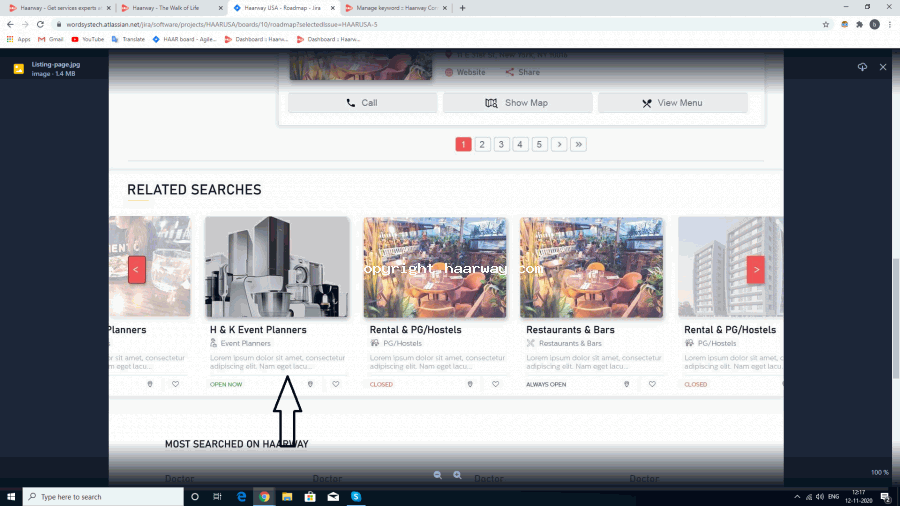Open Skype from the Windows taskbar
900x506 pixels.
tap(356, 496)
